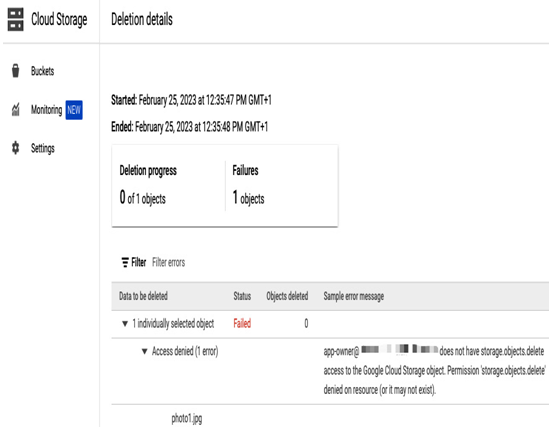Click the Cloud Storage title text
This screenshot has height=427, width=556.
point(59,19)
